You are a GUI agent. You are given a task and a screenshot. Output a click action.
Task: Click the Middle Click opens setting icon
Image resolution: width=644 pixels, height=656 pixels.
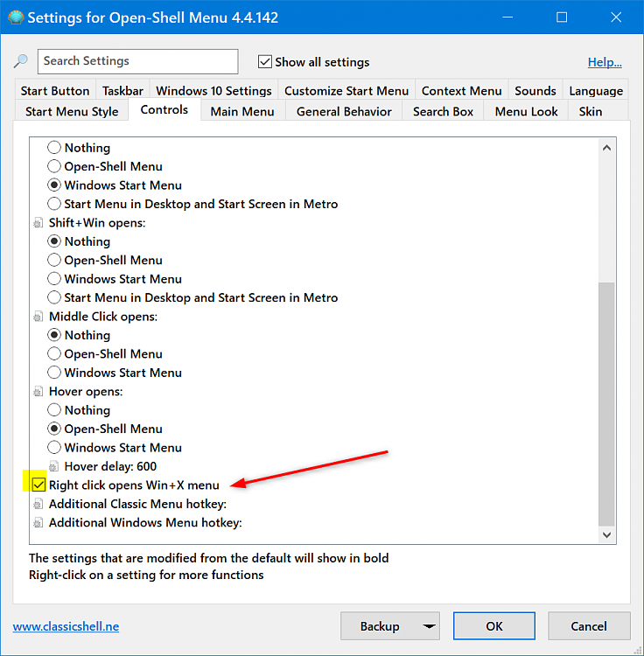(x=38, y=317)
